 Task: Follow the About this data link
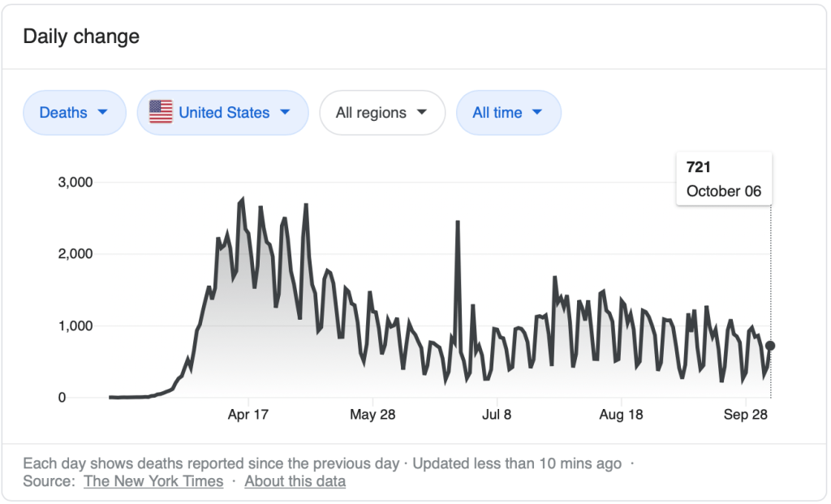(295, 481)
